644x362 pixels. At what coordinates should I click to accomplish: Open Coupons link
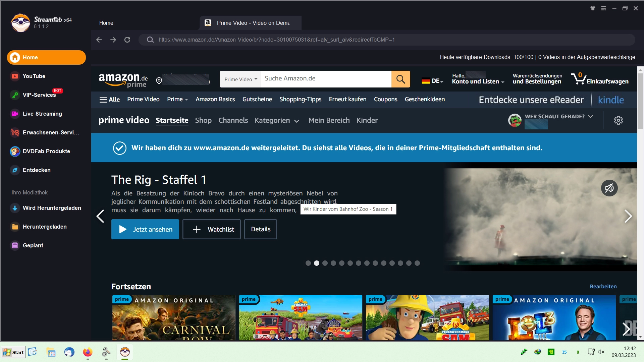(385, 99)
